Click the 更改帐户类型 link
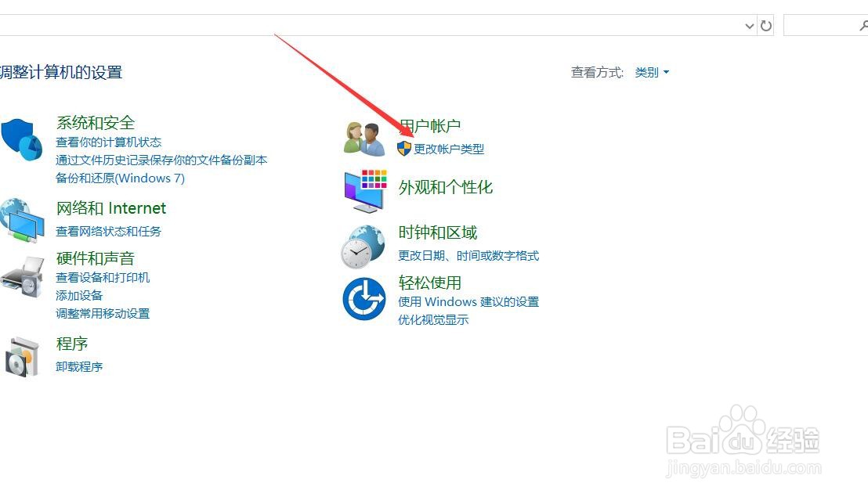Screen dimensions: 868x497 tap(449, 149)
